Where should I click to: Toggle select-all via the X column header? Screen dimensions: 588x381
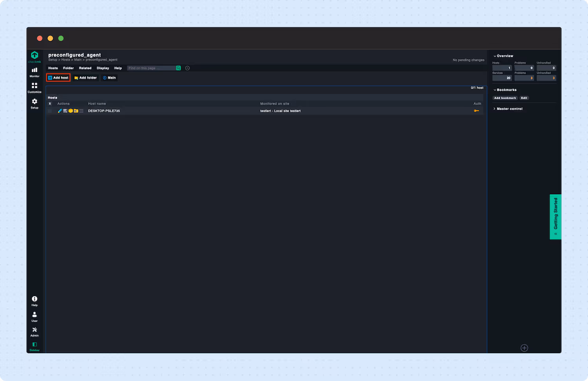[50, 103]
